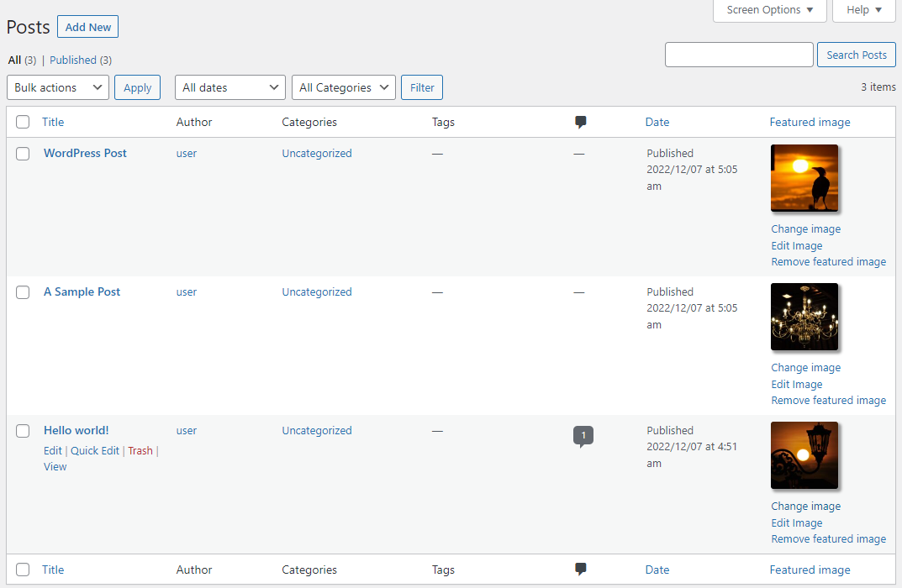Click the Add New button

pos(87,26)
